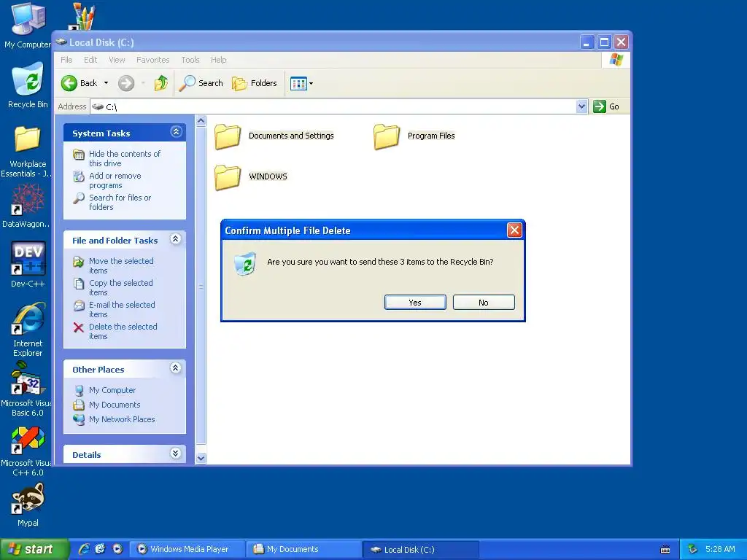Collapse the Other Places panel

tap(175, 368)
